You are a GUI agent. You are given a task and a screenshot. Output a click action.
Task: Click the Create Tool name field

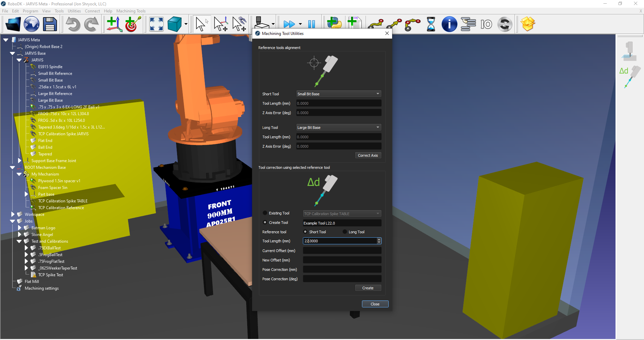[x=342, y=223]
